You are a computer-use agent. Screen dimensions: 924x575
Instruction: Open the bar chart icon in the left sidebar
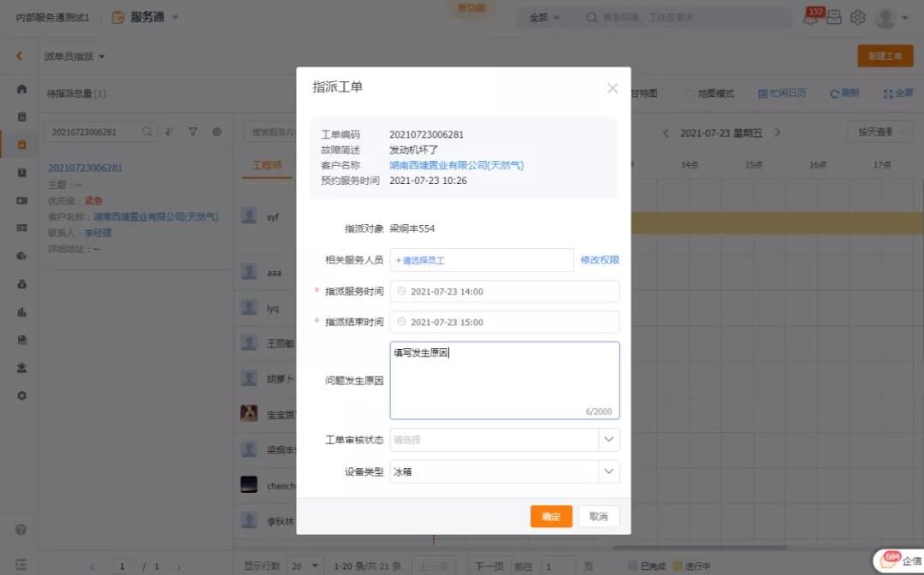[x=21, y=311]
